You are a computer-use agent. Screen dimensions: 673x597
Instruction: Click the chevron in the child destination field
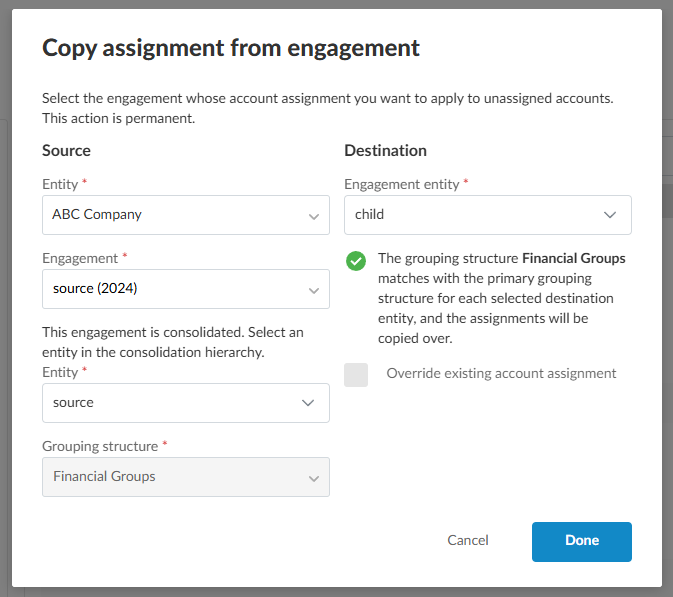610,215
